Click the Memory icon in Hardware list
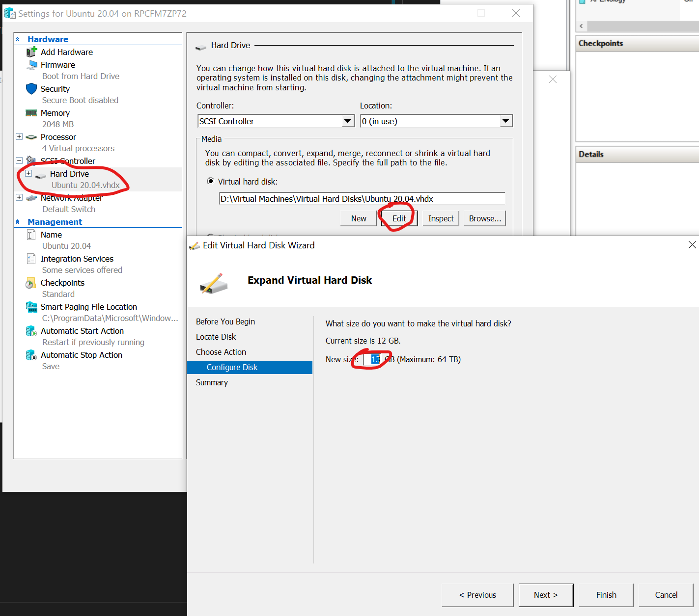 (31, 112)
